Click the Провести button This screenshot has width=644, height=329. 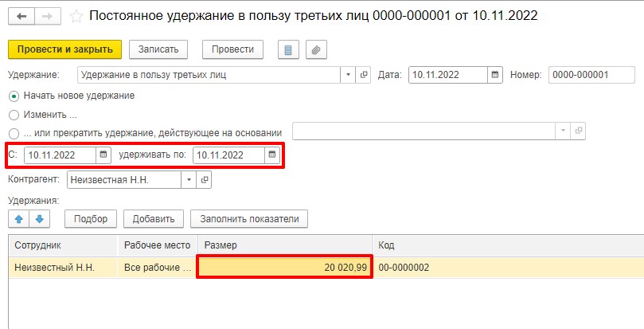(x=232, y=49)
